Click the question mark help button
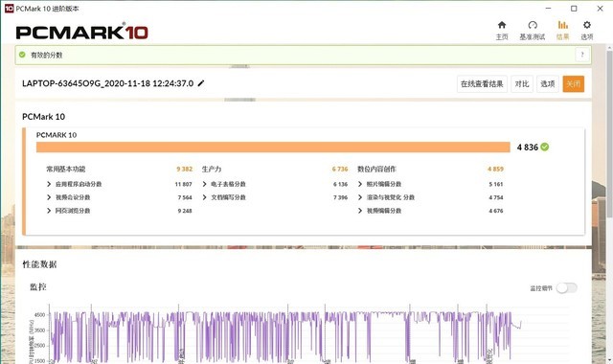 pos(582,55)
